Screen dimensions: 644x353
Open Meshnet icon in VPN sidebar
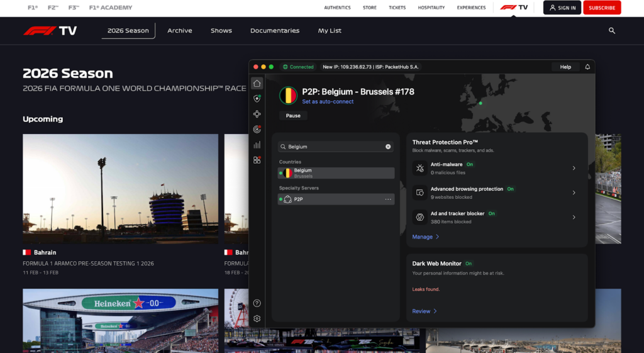click(257, 115)
